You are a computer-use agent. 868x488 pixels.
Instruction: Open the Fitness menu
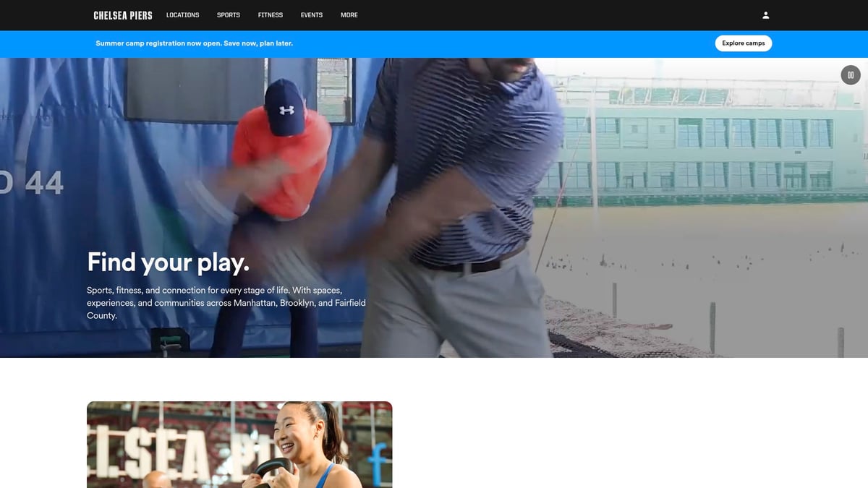click(x=271, y=15)
